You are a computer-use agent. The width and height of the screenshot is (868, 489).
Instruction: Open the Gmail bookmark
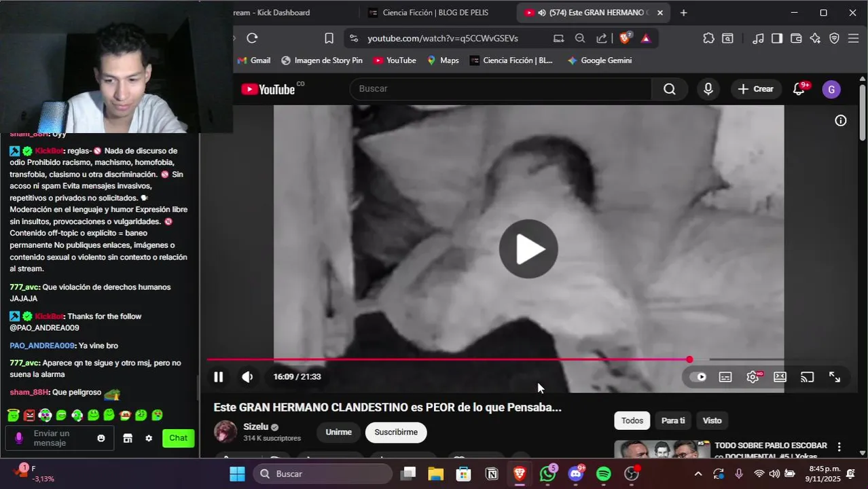point(254,60)
